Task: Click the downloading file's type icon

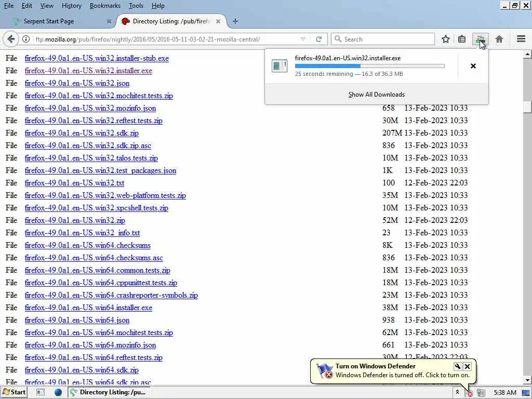Action: [280, 66]
